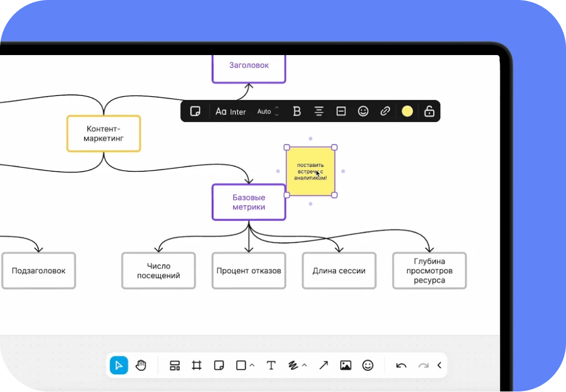This screenshot has width=566, height=392.
Task: Click the bottom-right handle of sticky note
Action: pos(334,195)
